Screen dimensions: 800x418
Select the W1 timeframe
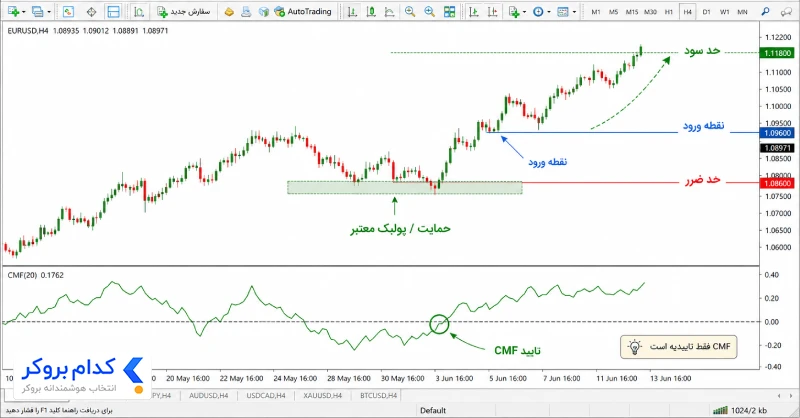[724, 12]
